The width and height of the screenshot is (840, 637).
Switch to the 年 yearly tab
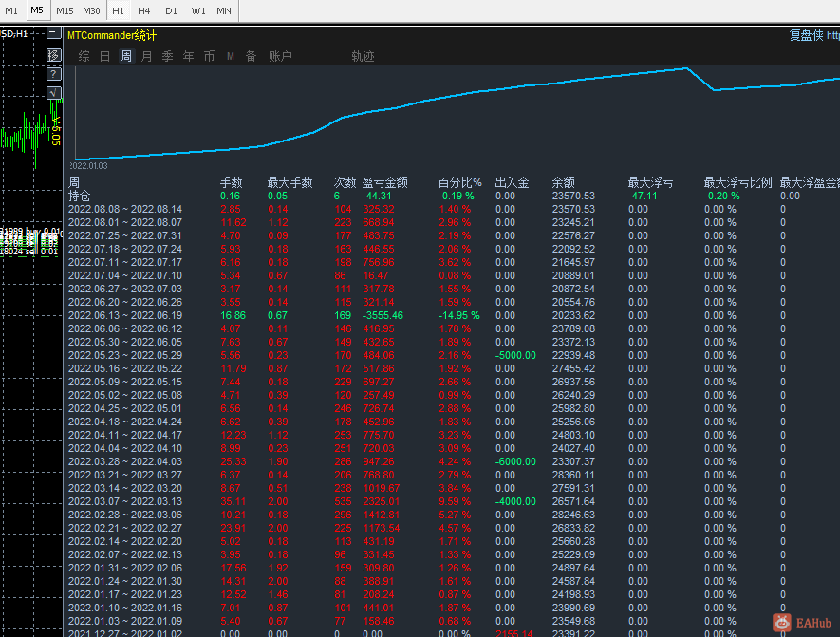point(188,57)
